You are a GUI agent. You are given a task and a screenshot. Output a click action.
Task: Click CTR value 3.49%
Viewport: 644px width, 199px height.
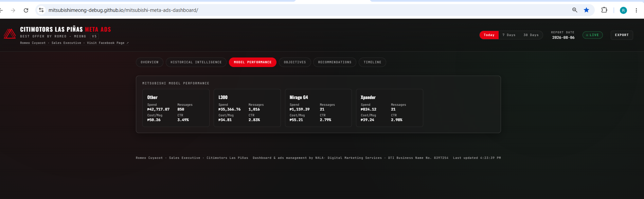[x=183, y=120]
